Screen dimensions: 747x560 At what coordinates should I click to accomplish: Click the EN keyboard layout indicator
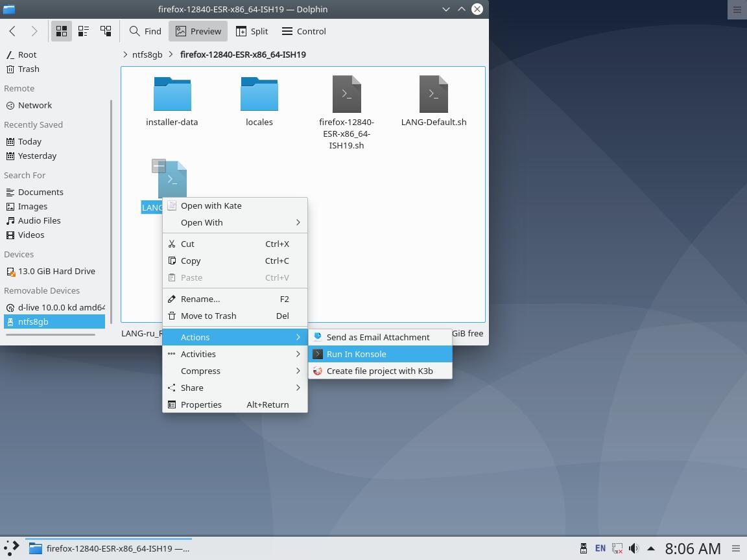tap(600, 548)
